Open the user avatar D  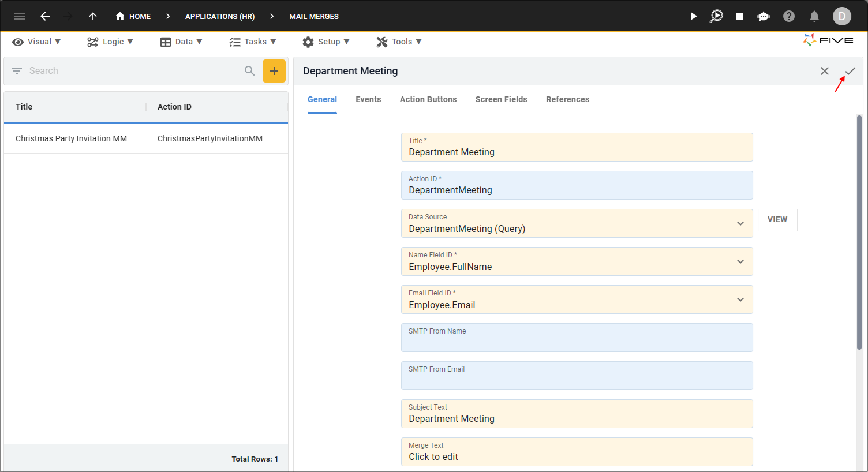tap(842, 16)
